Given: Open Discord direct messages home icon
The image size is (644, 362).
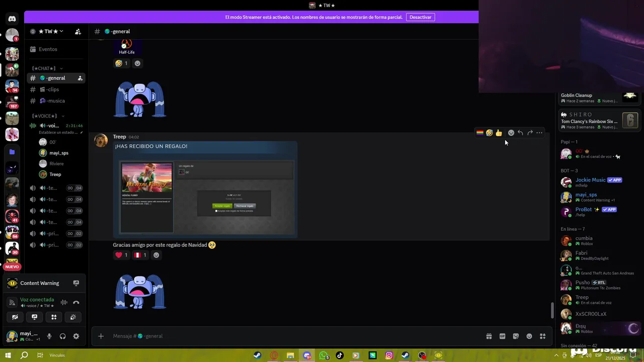Looking at the screenshot, I should point(12,19).
